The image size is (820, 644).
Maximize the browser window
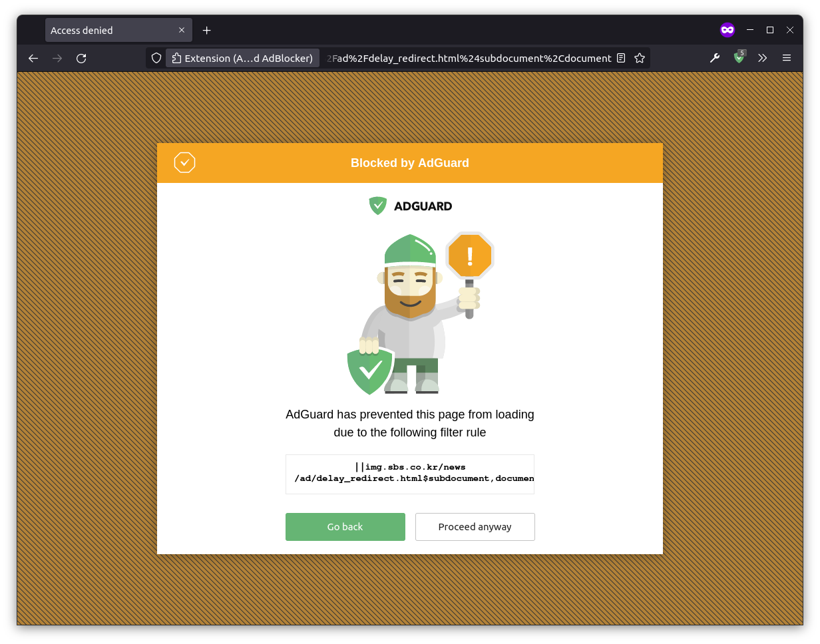point(770,30)
